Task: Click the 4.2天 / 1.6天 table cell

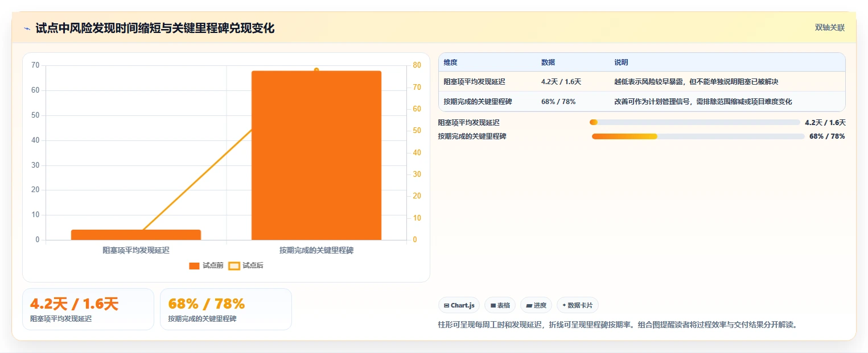Action: pyautogui.click(x=561, y=82)
